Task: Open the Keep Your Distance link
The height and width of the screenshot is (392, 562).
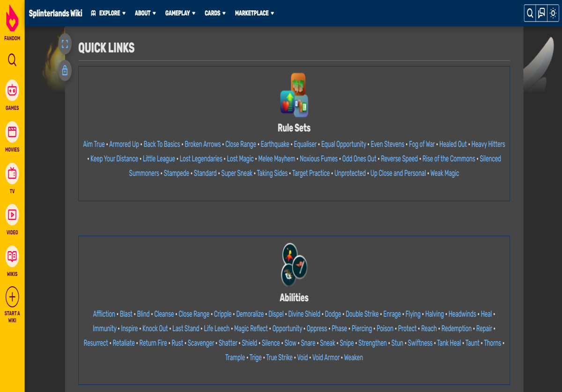Action: pos(114,159)
